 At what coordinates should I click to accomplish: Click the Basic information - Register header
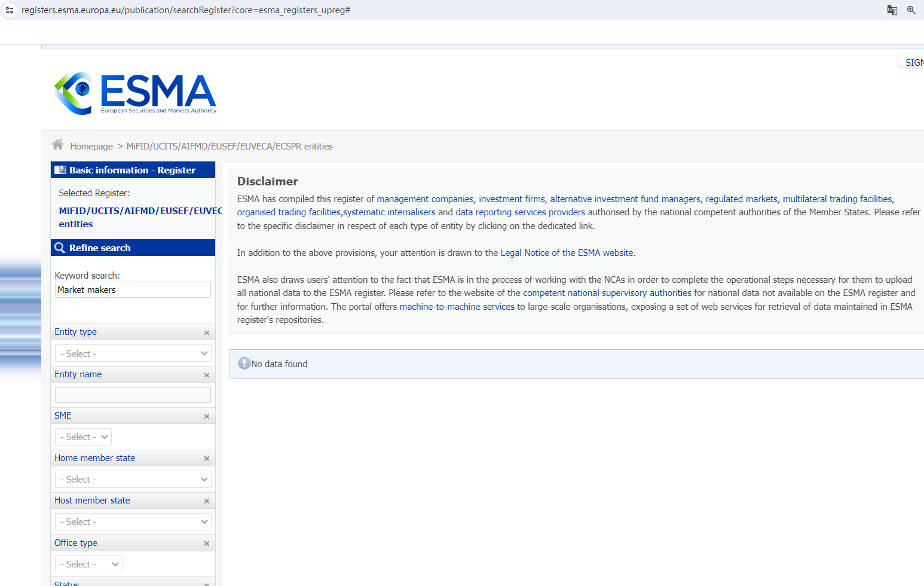click(133, 170)
